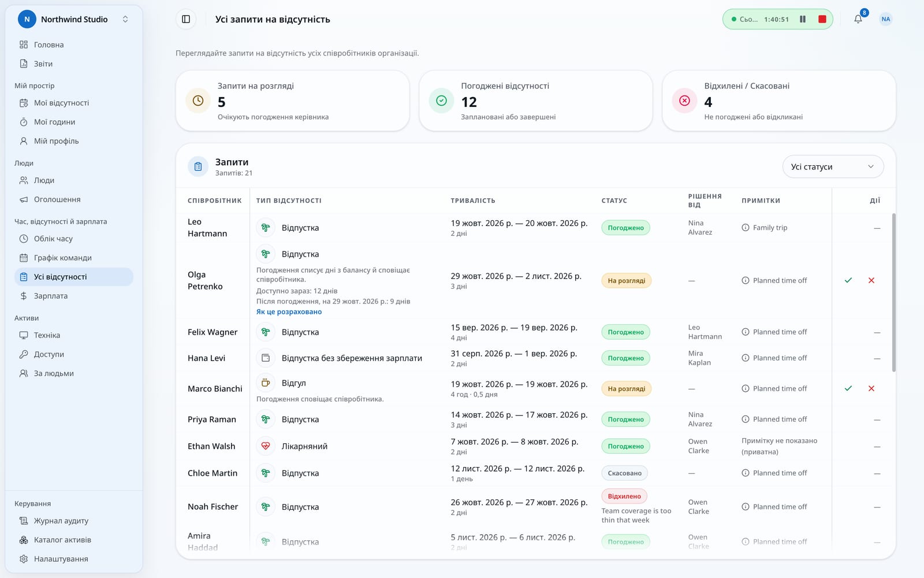Click Відхилено status badge of Noah Fischer
The height and width of the screenshot is (578, 924).
[x=624, y=496]
